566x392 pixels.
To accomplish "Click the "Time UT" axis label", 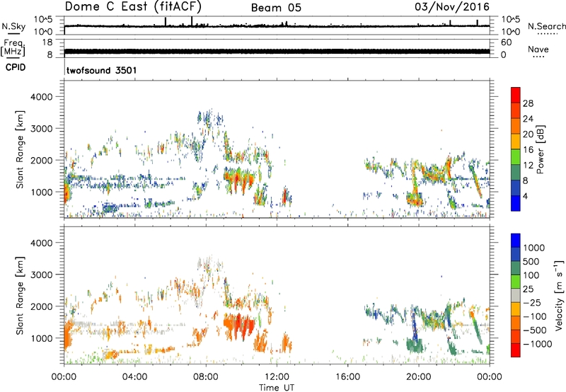I will [277, 388].
